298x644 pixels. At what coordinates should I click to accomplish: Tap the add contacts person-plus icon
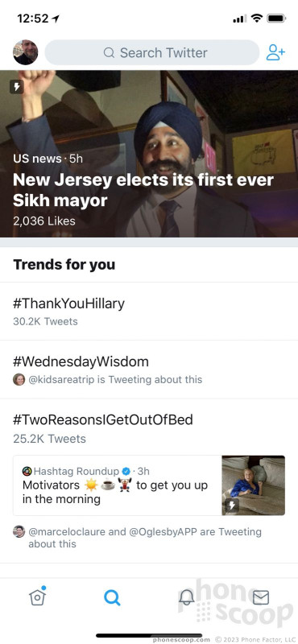click(x=275, y=52)
